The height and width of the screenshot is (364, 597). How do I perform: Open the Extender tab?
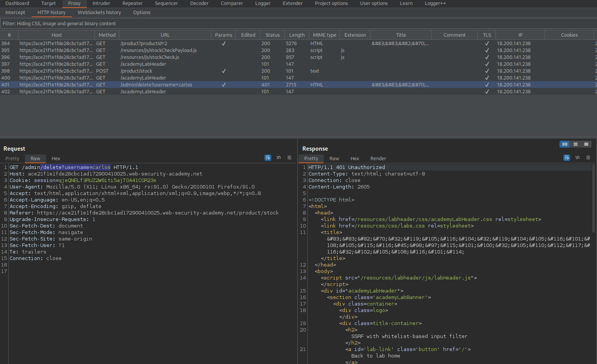pos(293,3)
